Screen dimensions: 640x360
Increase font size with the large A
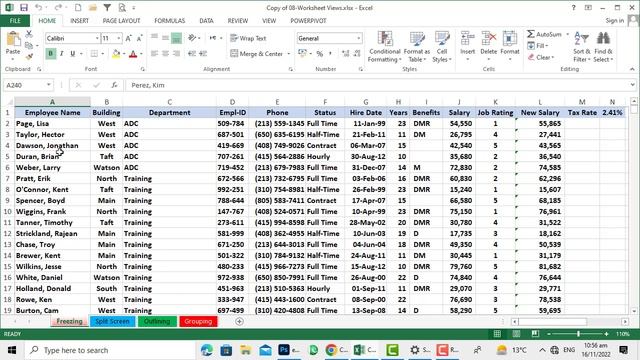point(128,38)
